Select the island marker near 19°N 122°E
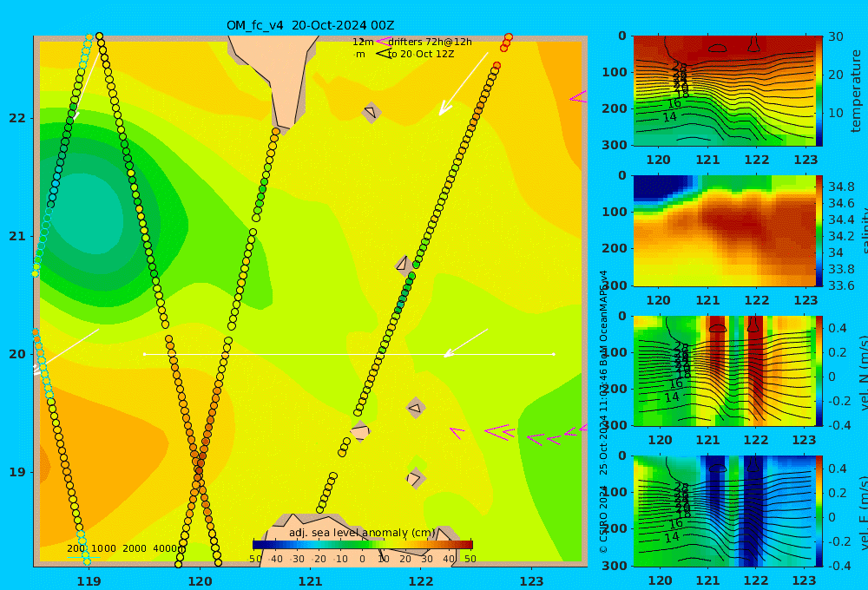The height and width of the screenshot is (590, 868). click(415, 478)
